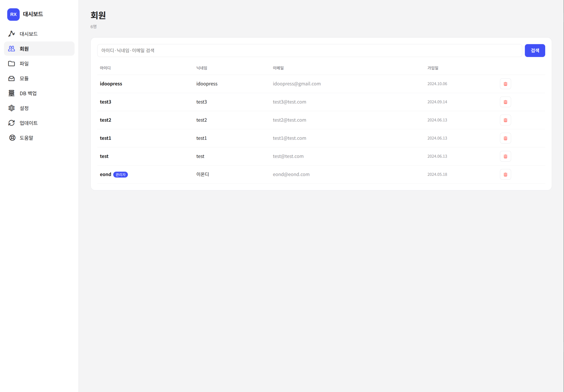Viewport: 564px width, 392px height.
Task: Click the test3 ID cell
Action: pyautogui.click(x=105, y=102)
